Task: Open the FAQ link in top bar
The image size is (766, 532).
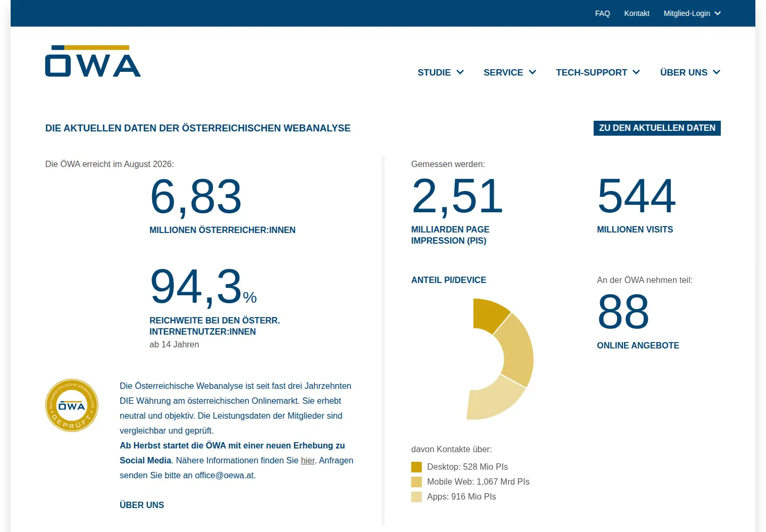Action: (602, 13)
